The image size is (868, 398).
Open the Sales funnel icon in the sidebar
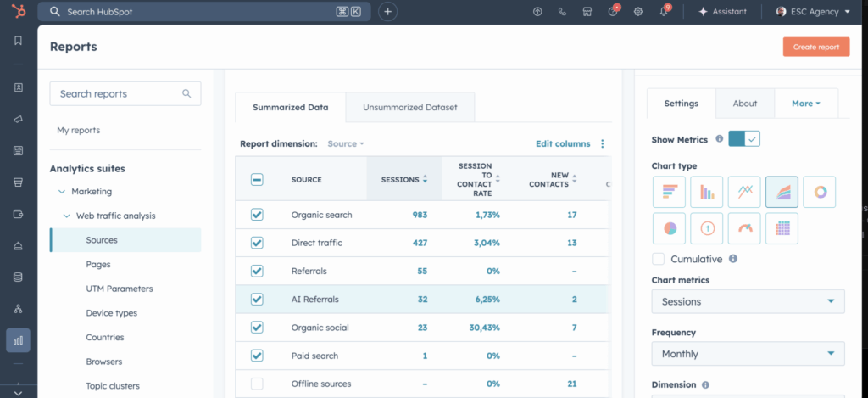pos(19,182)
